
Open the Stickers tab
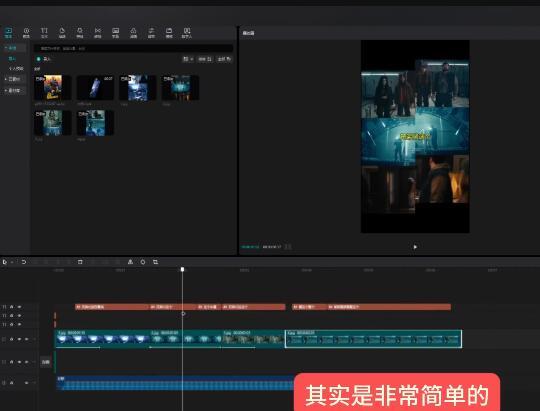[62, 33]
